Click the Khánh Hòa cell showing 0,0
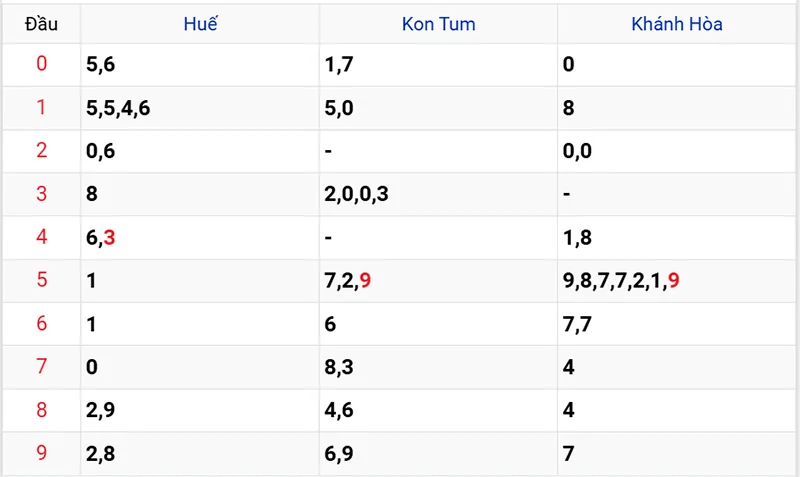800x477 pixels. coord(577,151)
